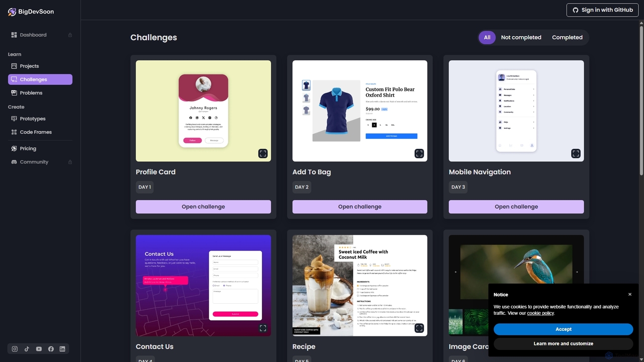
Task: Click the Contact Us form thumbnail
Action: (203, 286)
